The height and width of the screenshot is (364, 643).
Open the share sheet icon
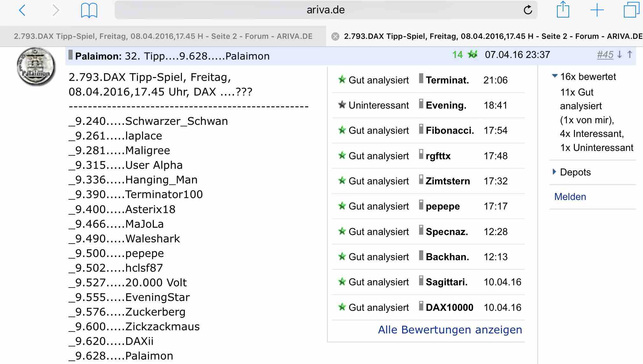point(563,10)
